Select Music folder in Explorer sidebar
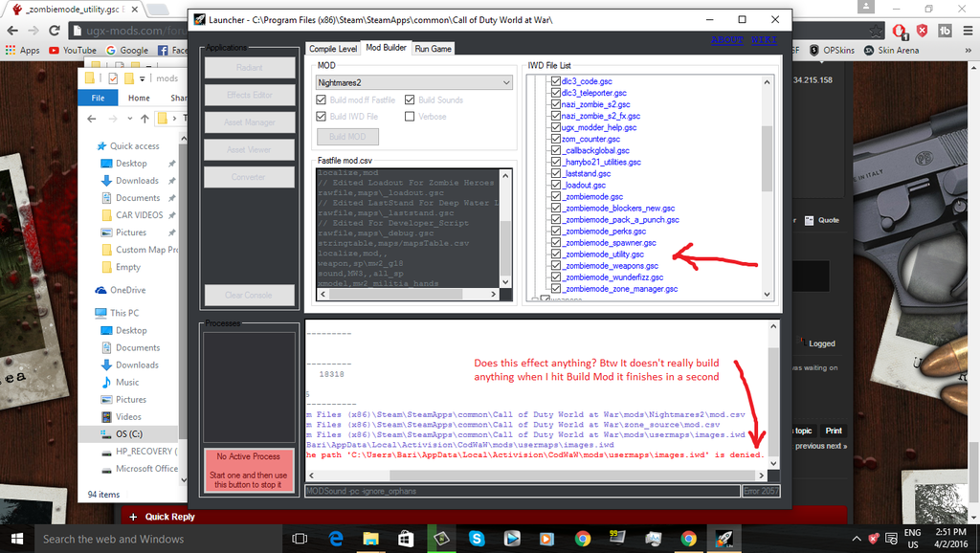Screen dimensions: 980x553 coord(120,383)
